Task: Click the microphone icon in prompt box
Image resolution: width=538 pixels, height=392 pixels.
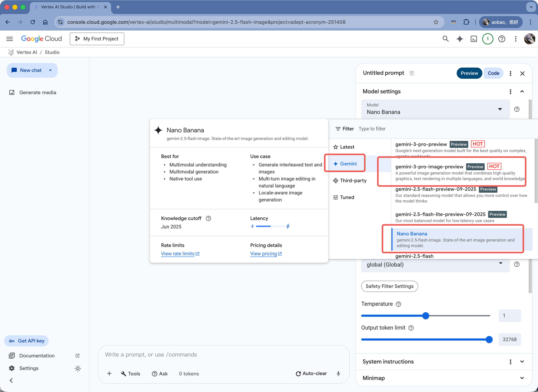Action: point(338,374)
